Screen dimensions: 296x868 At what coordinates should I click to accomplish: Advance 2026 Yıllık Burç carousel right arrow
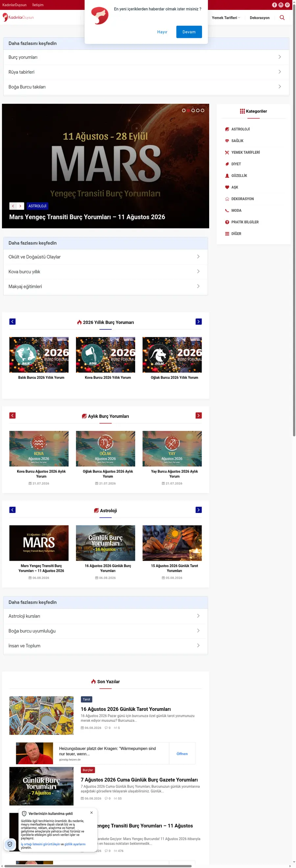coord(198,322)
